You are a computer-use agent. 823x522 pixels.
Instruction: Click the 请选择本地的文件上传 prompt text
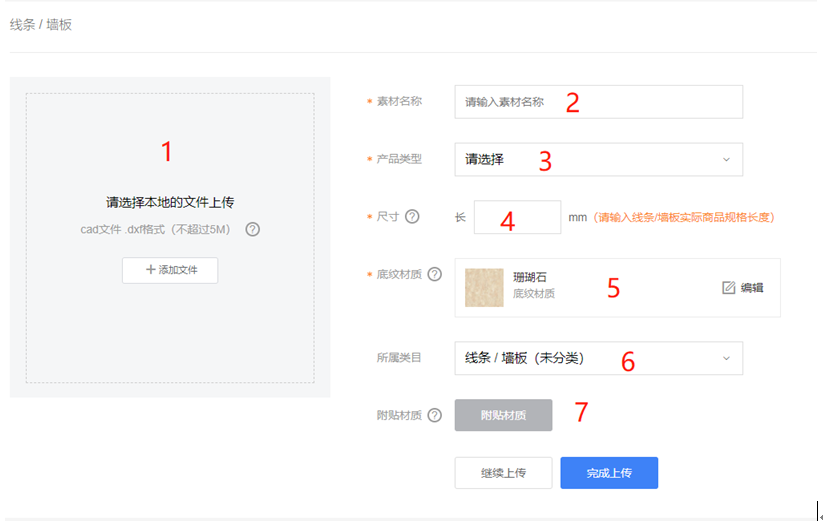point(170,202)
